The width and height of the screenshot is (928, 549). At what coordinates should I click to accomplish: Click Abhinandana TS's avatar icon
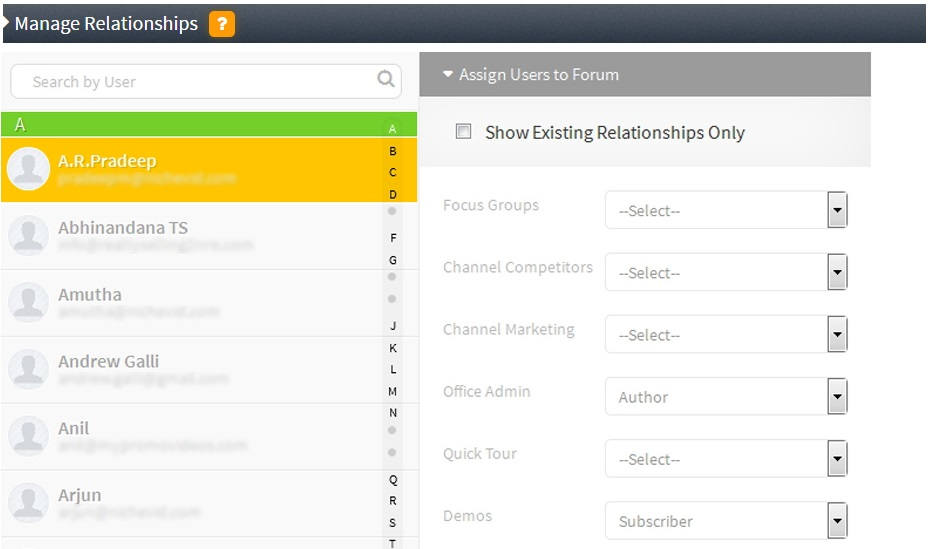pyautogui.click(x=28, y=235)
